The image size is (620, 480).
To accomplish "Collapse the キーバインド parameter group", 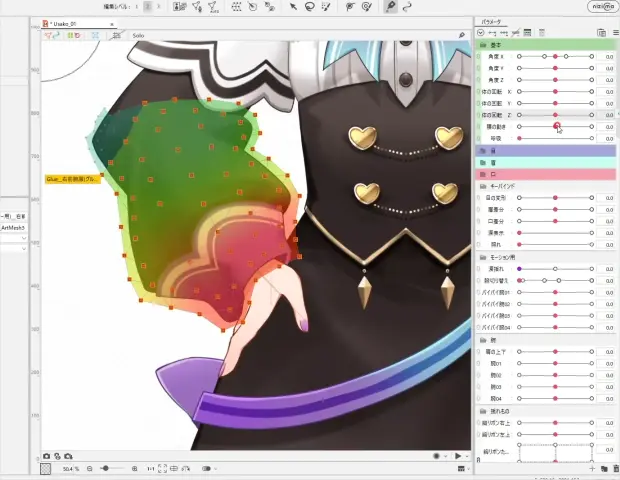I will click(483, 186).
